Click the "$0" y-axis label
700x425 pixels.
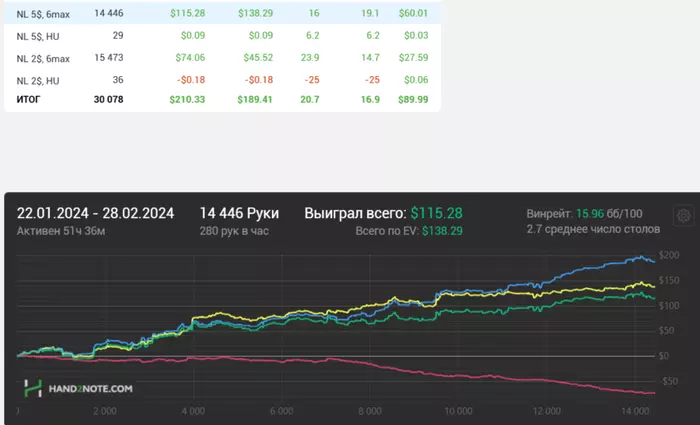(x=664, y=356)
